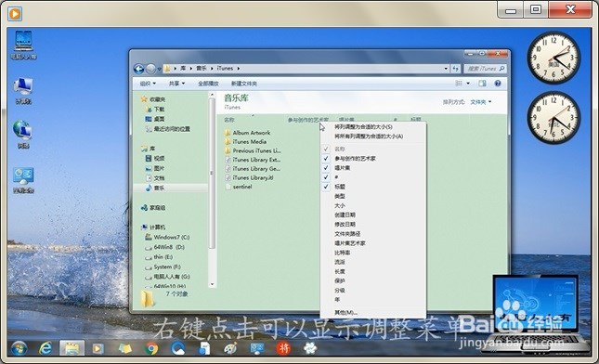599x364 pixels.
Task: Select 图片 library in navigation pane
Action: [155, 168]
